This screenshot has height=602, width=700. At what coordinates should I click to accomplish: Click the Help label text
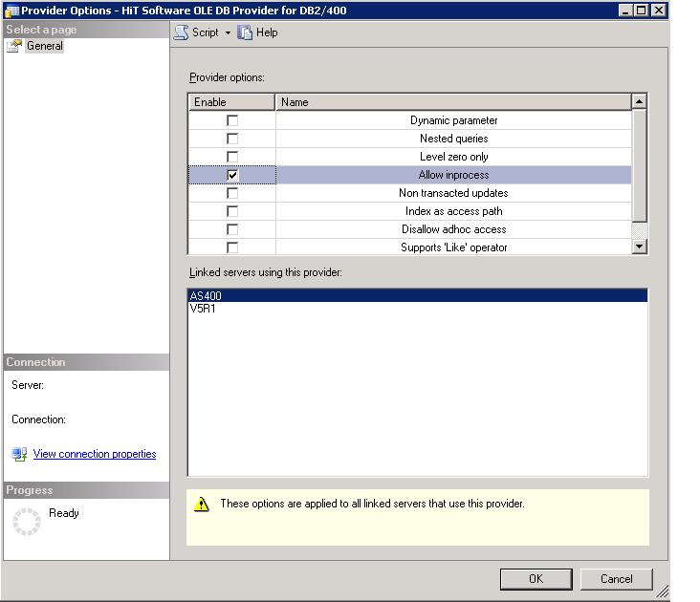click(x=267, y=32)
